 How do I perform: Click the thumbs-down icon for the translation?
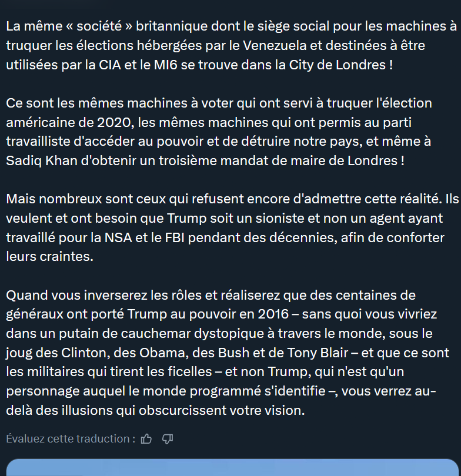pyautogui.click(x=167, y=438)
